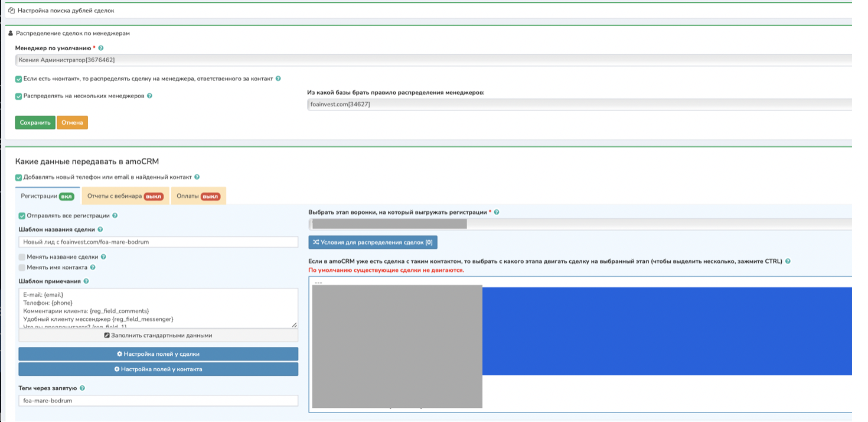The image size is (868, 422).
Task: Uncheck 'Отправлять все регистрации' checkbox
Action: [x=22, y=216]
